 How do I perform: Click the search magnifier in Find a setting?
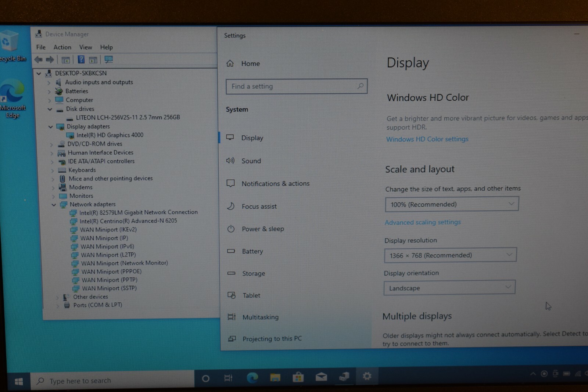click(360, 86)
